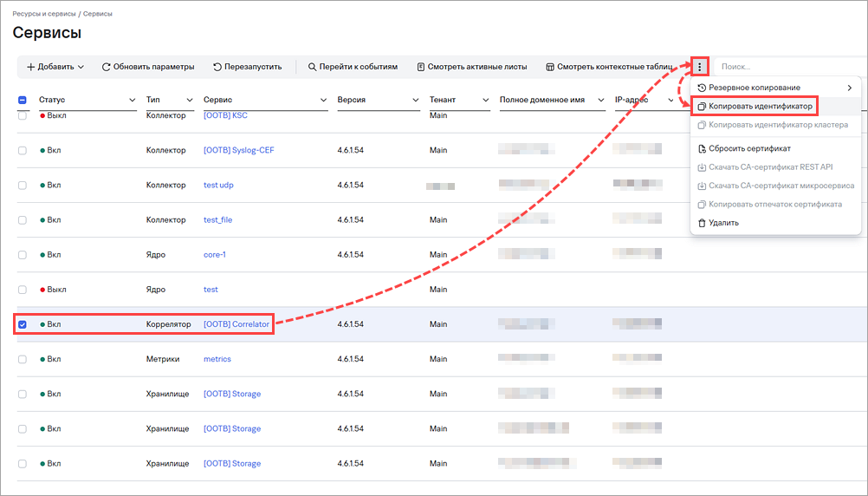This screenshot has height=496, width=868.
Task: Open the Полное доменное имя column chevron
Action: [600, 100]
